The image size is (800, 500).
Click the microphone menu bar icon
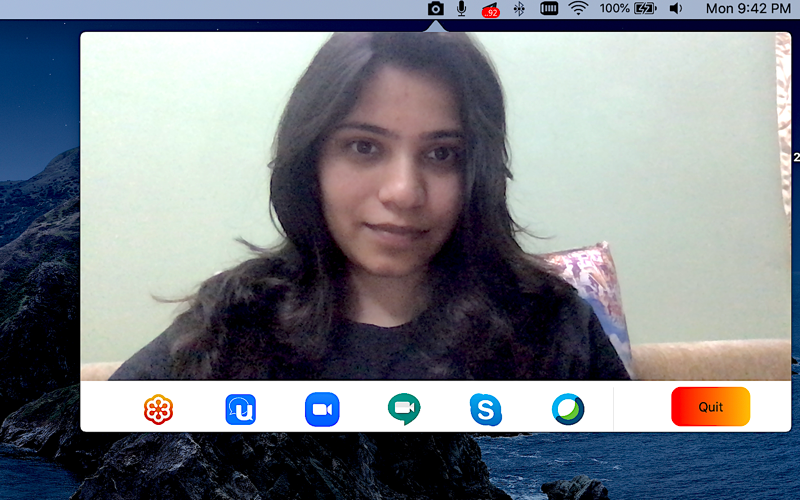(462, 9)
